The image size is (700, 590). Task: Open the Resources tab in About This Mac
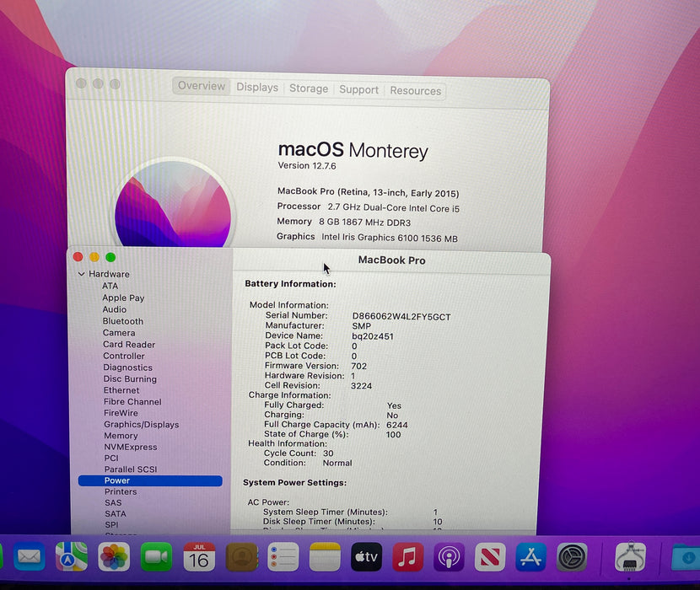click(x=415, y=90)
